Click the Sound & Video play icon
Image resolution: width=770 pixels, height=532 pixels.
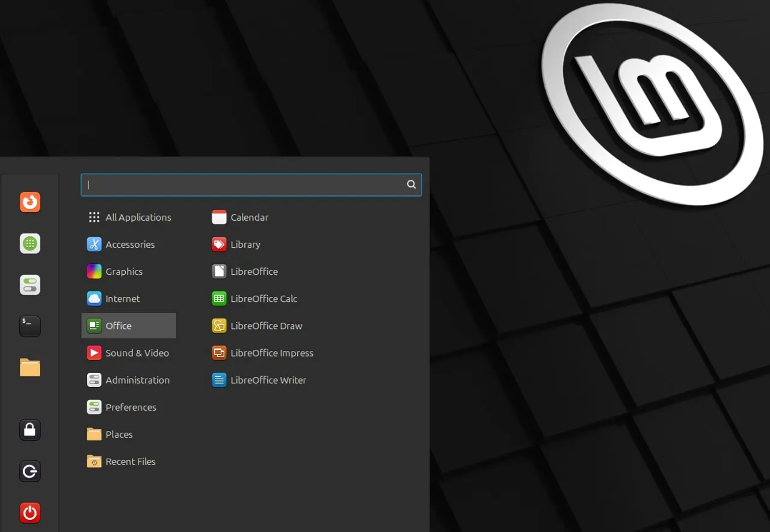click(x=94, y=353)
